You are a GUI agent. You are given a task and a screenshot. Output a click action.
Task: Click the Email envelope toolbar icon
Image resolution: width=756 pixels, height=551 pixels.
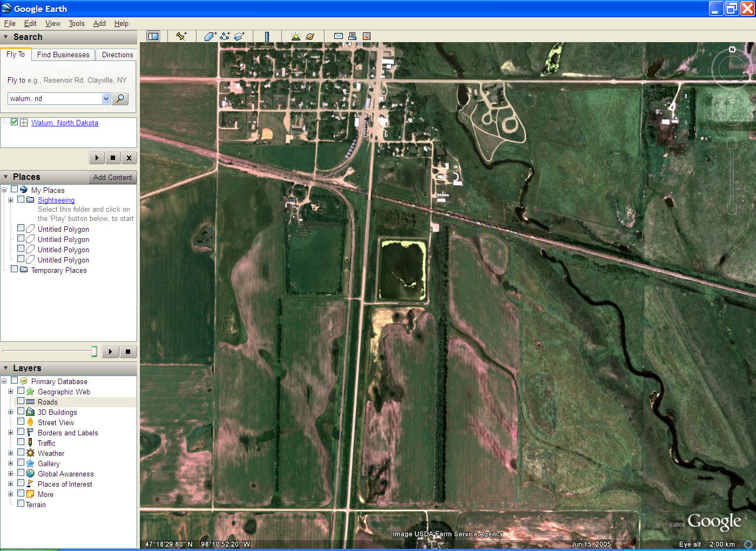click(339, 36)
